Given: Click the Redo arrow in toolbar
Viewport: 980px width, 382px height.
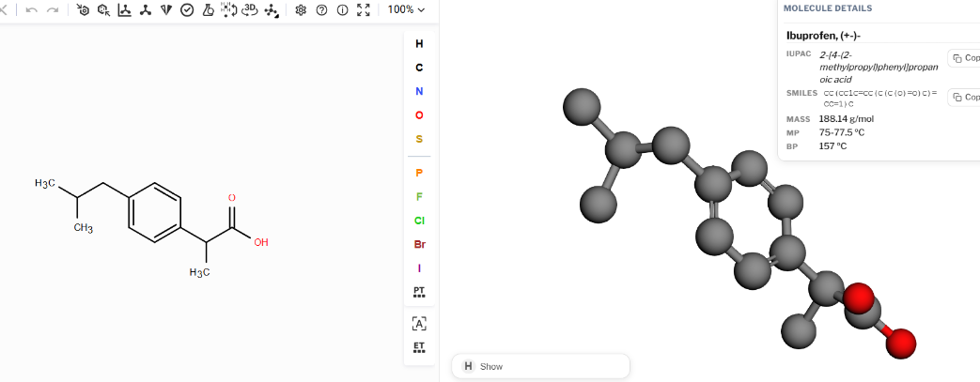Looking at the screenshot, I should tap(54, 10).
